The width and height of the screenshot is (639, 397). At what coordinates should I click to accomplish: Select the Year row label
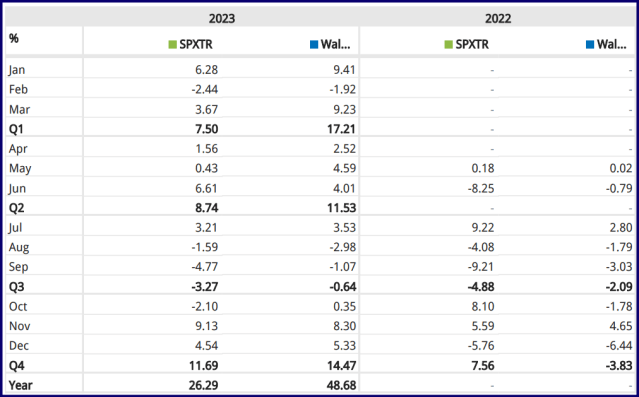tap(21, 385)
